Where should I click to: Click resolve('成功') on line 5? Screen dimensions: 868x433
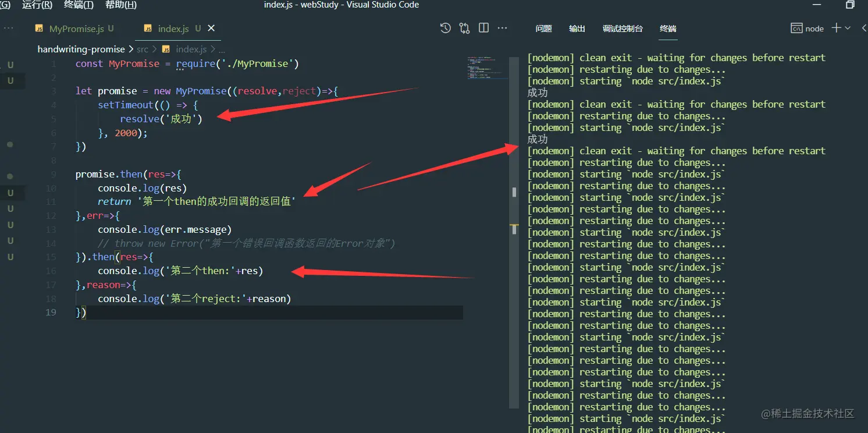pyautogui.click(x=161, y=119)
